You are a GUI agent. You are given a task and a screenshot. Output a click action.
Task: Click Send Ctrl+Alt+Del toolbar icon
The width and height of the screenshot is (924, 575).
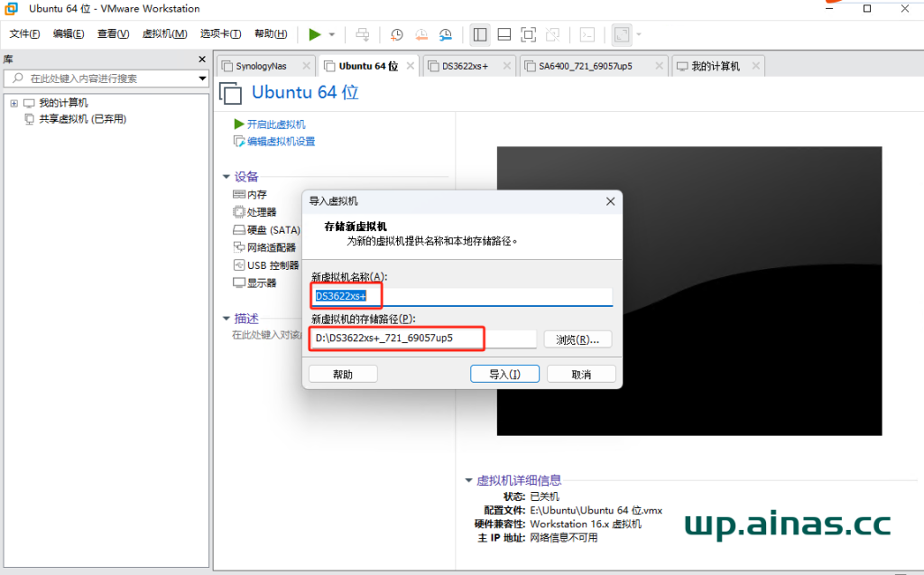pyautogui.click(x=363, y=35)
